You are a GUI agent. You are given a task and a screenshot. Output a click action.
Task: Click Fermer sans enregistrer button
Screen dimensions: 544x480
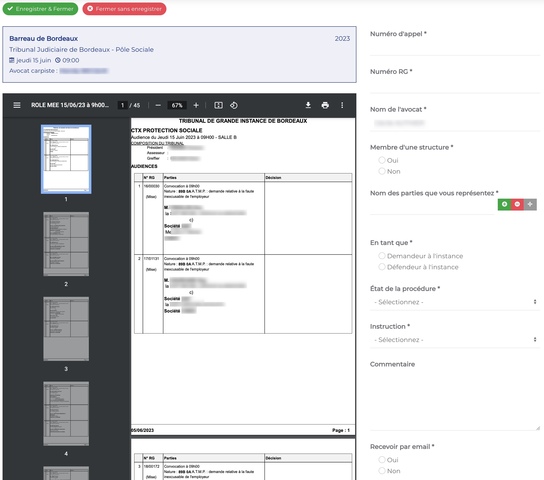click(124, 9)
